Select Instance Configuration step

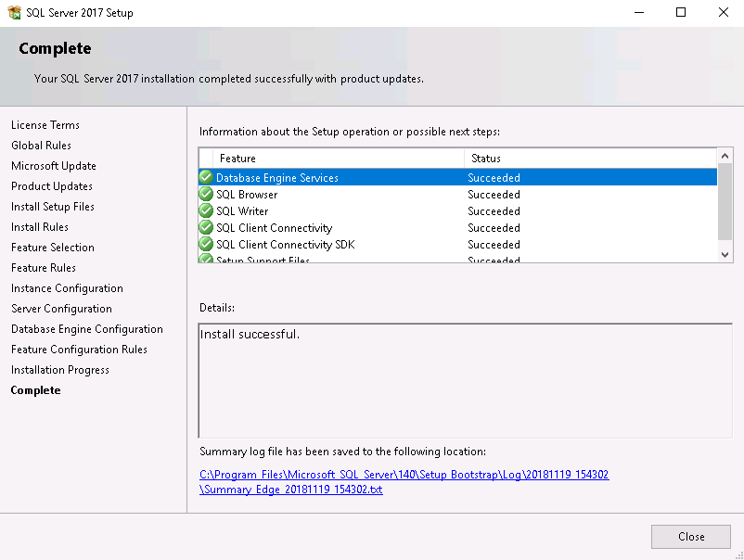coord(67,287)
